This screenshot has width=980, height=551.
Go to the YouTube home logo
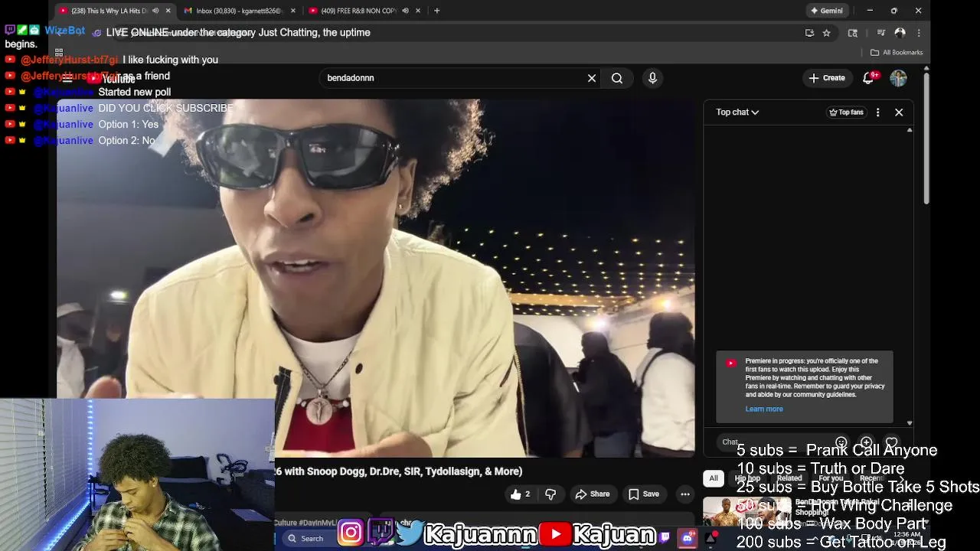pyautogui.click(x=111, y=78)
